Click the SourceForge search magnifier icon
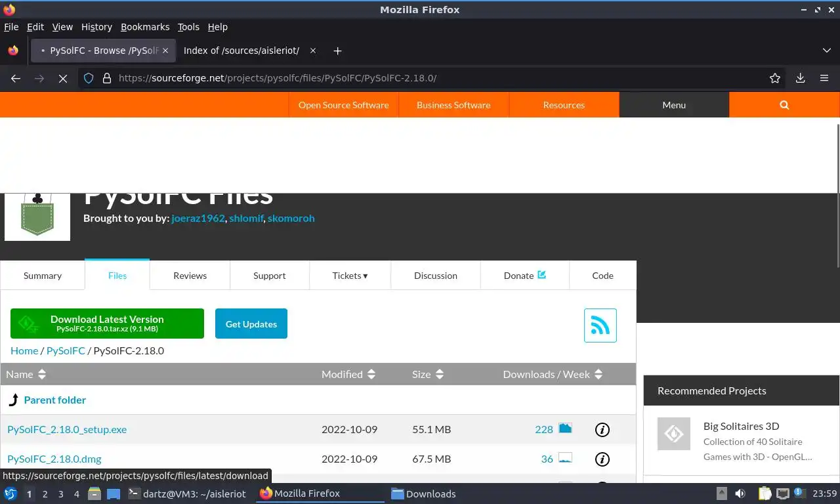The height and width of the screenshot is (504, 840). pyautogui.click(x=784, y=105)
